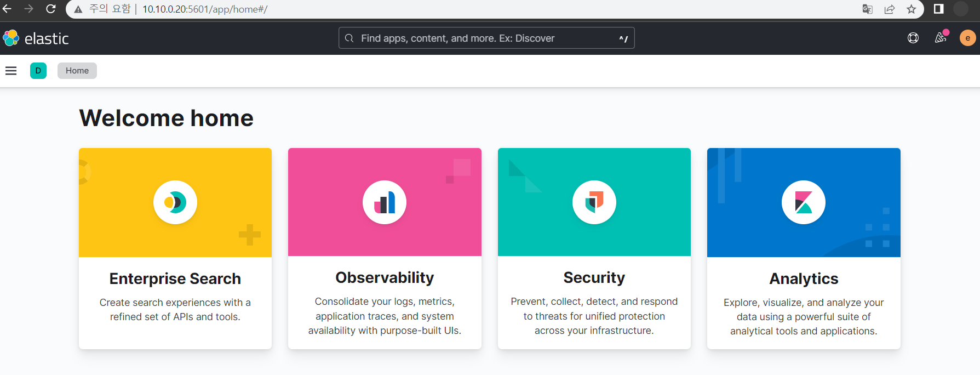The image size is (980, 375).
Task: Open the newsfeed notifications icon
Action: 941,37
